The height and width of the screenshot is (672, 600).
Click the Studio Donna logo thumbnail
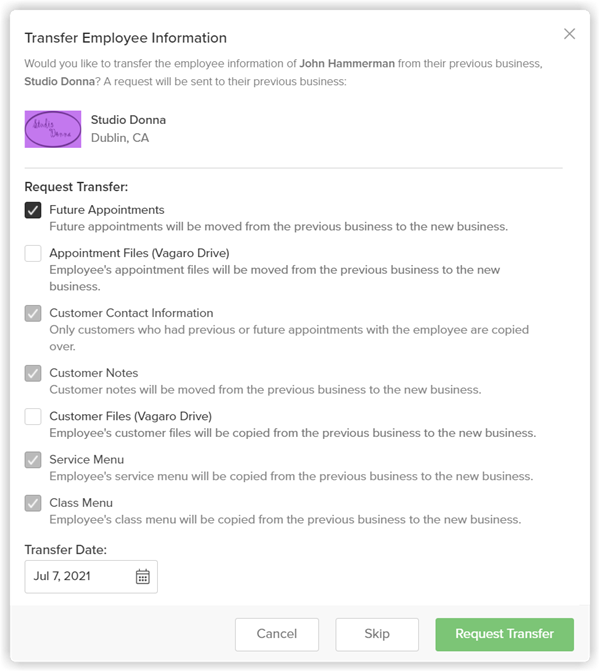(53, 129)
